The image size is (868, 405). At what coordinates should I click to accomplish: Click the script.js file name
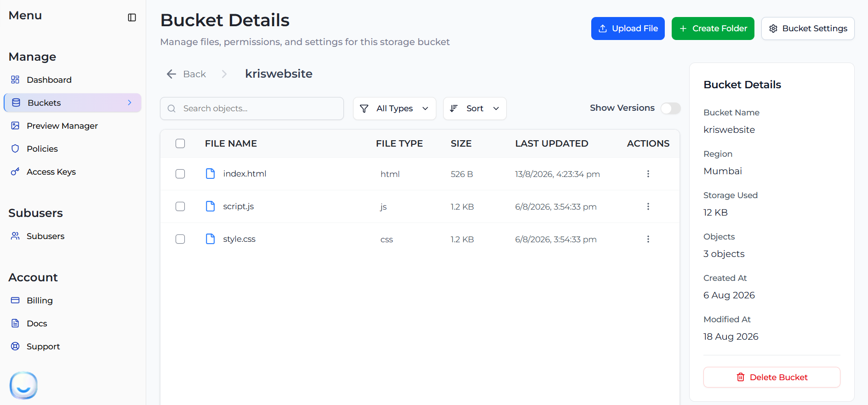click(239, 206)
